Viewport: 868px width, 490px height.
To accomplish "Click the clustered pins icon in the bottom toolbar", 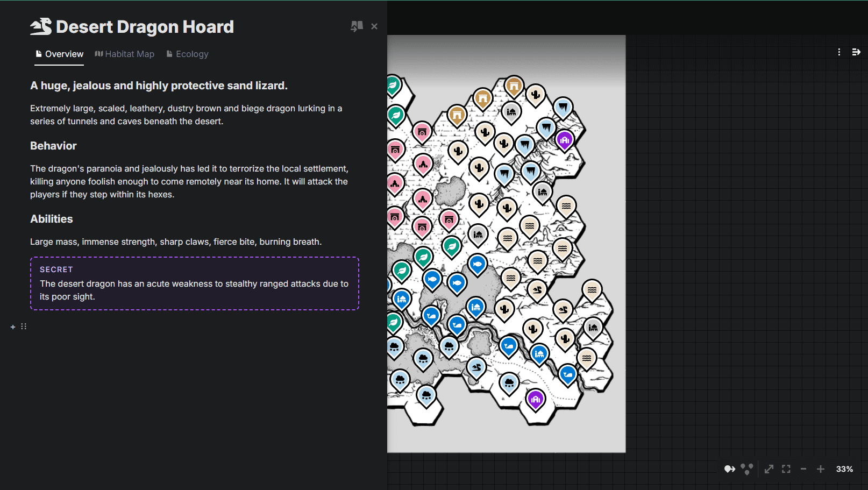I will coord(747,468).
